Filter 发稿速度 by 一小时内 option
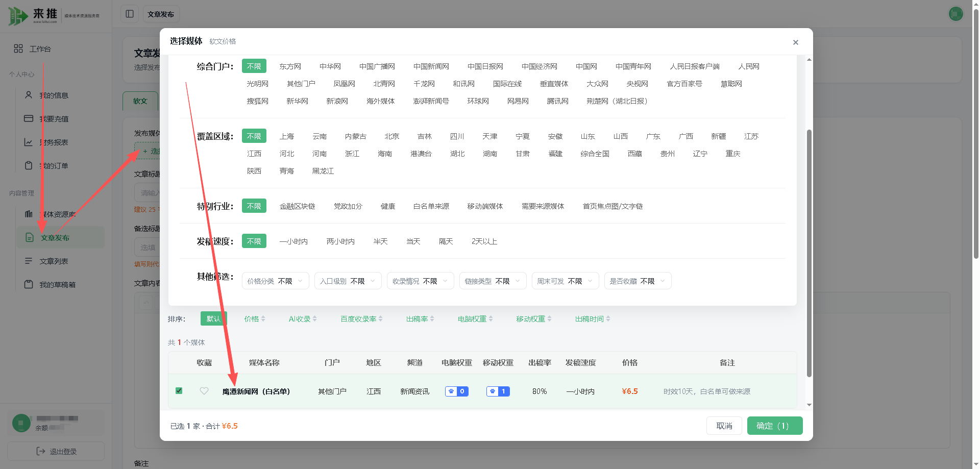The height and width of the screenshot is (469, 980). pyautogui.click(x=293, y=241)
